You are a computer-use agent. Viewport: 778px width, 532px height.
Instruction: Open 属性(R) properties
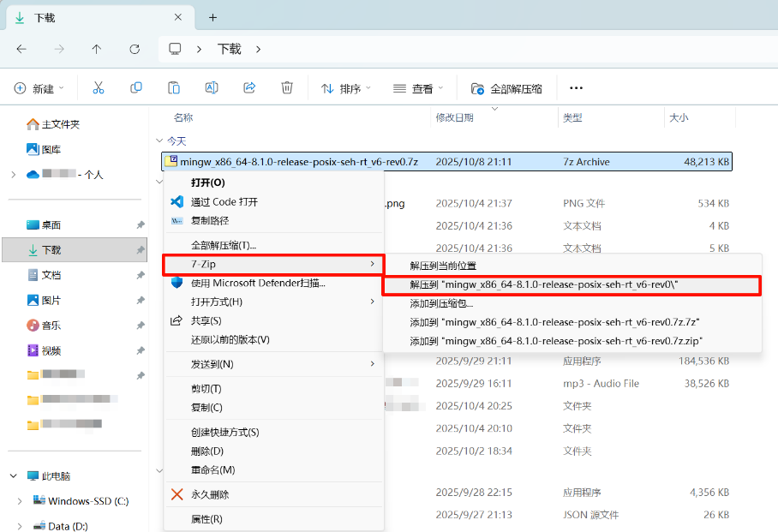274,519
